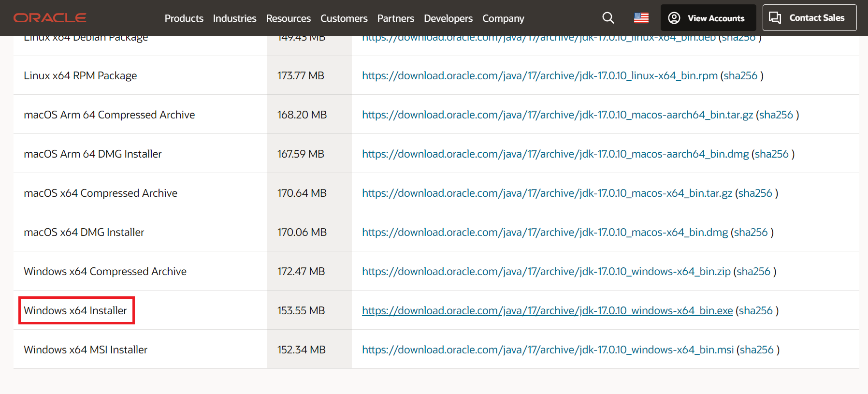Viewport: 868px width, 394px height.
Task: Open sha256 for macOS Arm 64 DMG Installer
Action: tap(772, 154)
